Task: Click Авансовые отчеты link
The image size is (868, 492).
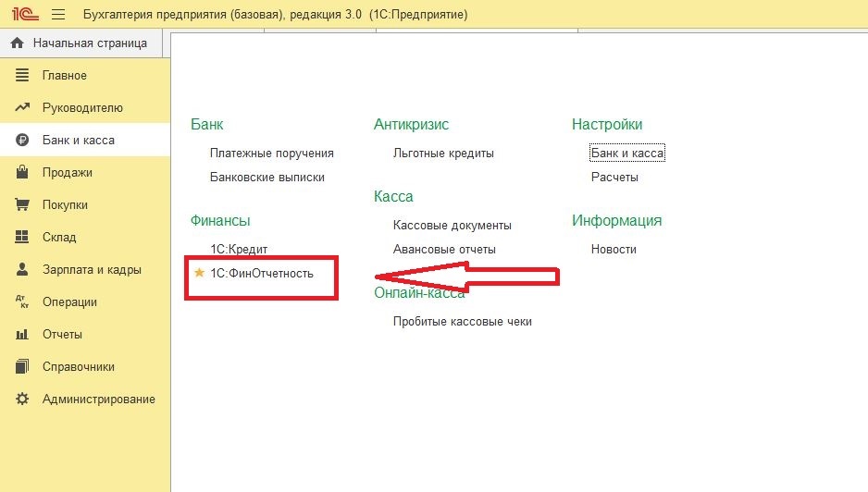Action: pyautogui.click(x=444, y=249)
